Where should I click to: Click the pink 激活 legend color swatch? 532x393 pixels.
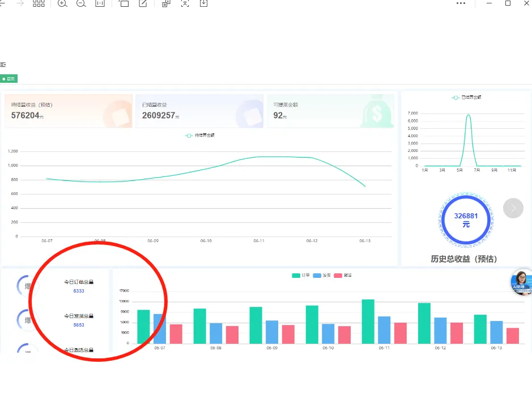pos(338,276)
